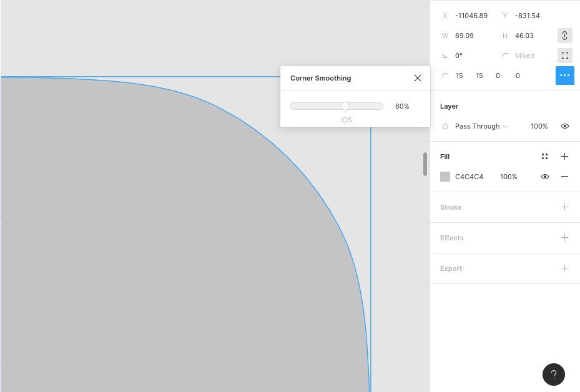Open Pass Through blend mode dropdown
Image resolution: width=580 pixels, height=392 pixels.
tap(481, 126)
